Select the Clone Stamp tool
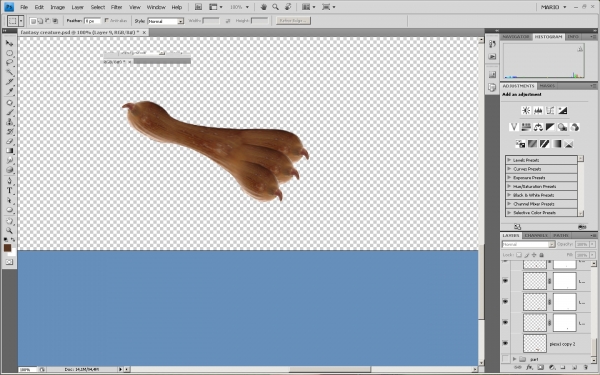Screen dimensions: 600x375 9,122
